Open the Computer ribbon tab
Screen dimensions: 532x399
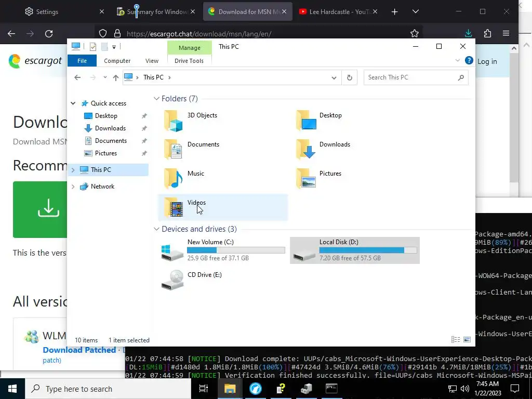[117, 61]
